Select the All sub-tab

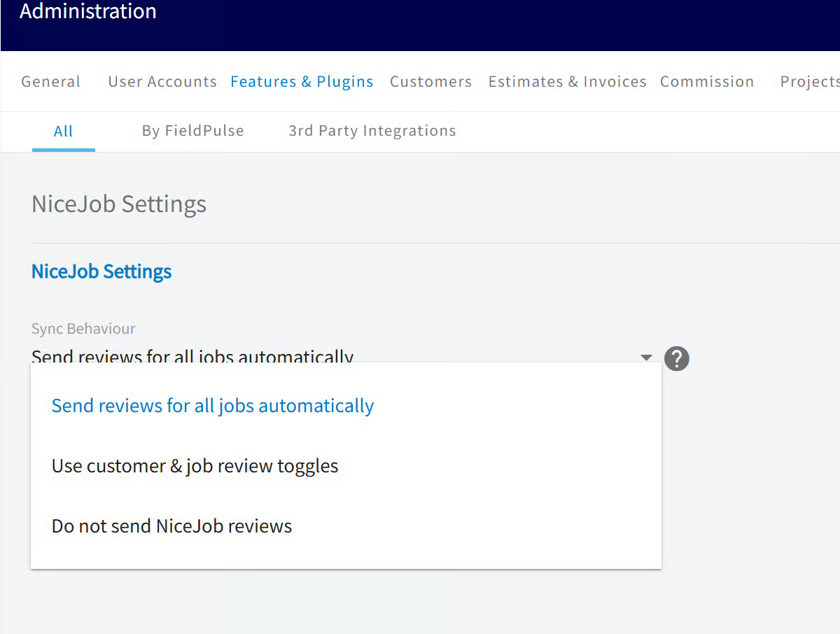point(64,131)
